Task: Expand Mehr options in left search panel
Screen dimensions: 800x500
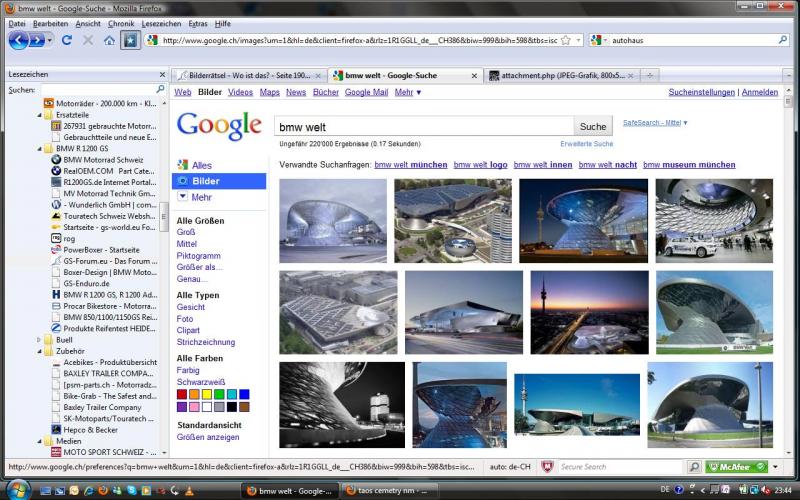Action: [194, 197]
